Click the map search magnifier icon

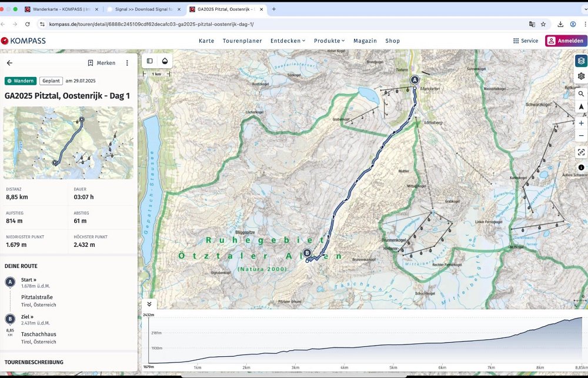[581, 94]
